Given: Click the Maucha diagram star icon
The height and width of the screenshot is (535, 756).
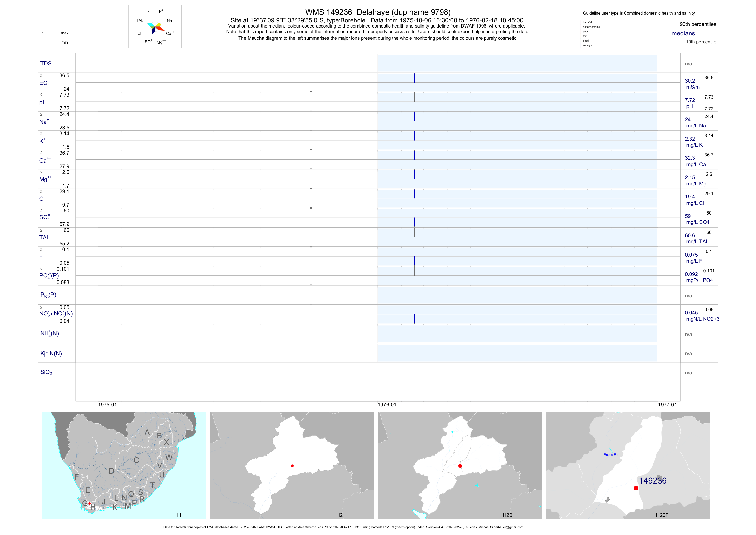Looking at the screenshot, I should click(155, 27).
